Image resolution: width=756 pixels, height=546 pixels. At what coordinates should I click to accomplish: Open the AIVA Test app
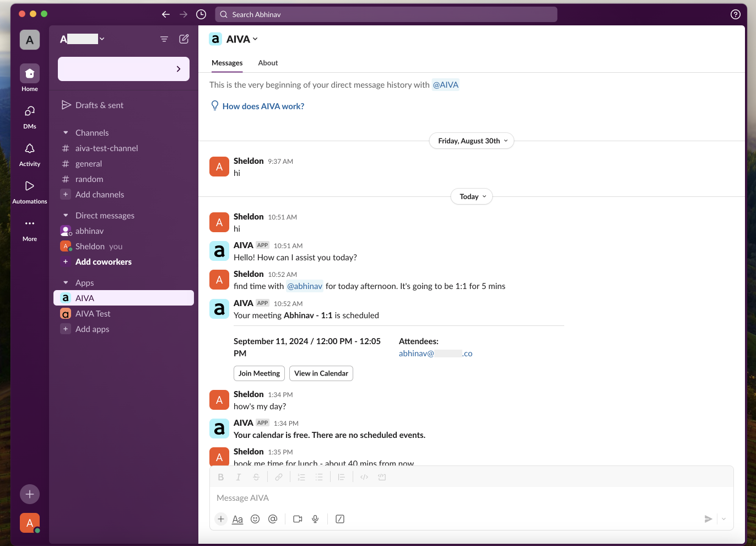pyautogui.click(x=123, y=314)
